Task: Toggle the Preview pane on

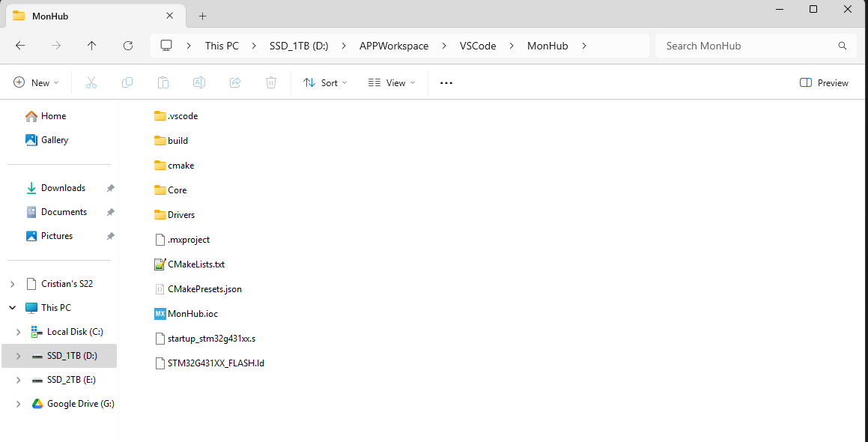Action: tap(824, 82)
